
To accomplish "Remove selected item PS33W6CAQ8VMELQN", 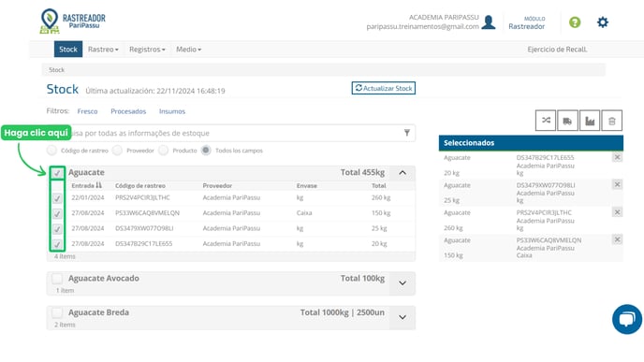I will [617, 239].
